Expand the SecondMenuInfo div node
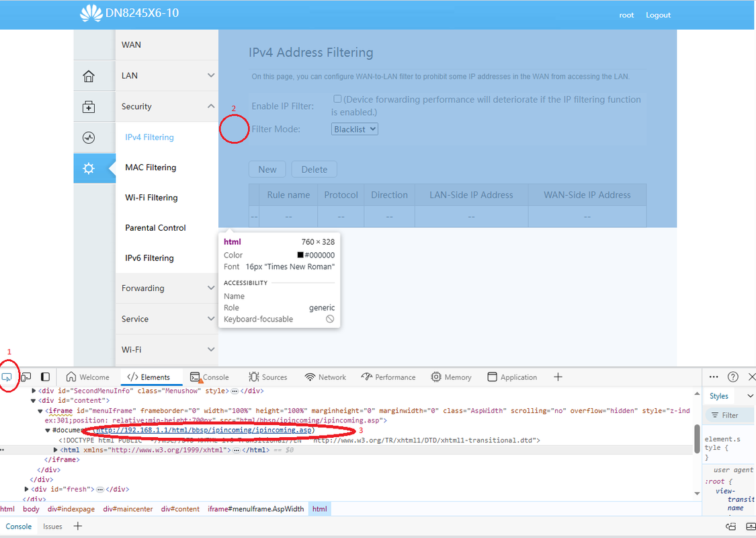Image resolution: width=756 pixels, height=538 pixels. tap(34, 391)
